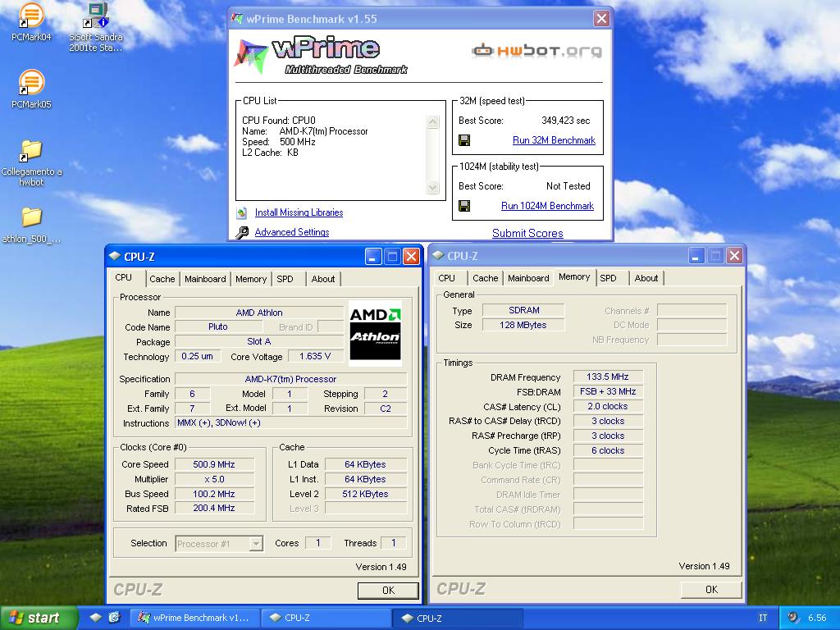The height and width of the screenshot is (630, 840).
Task: Open the 'Collegamento a hwbot' folder shortcut
Action: pyautogui.click(x=31, y=162)
